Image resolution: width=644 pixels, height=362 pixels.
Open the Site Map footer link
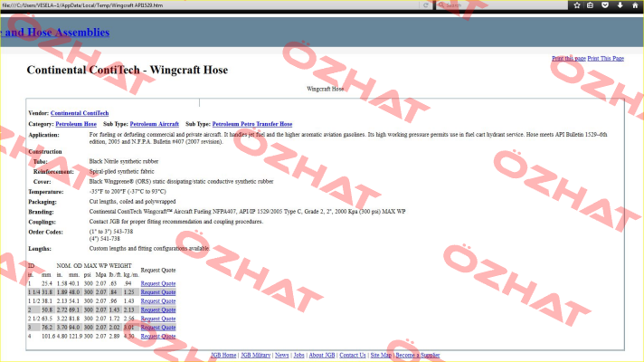click(x=381, y=355)
